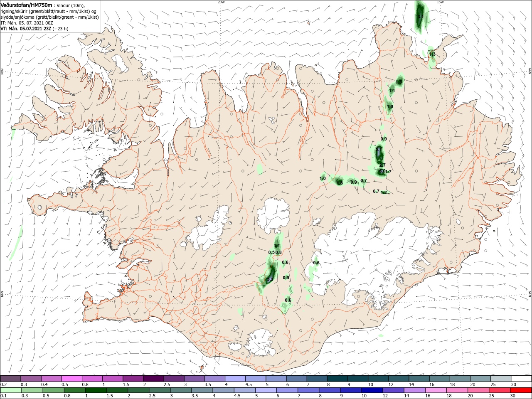Select the bottom-row light pink swatch labeled 16
This screenshot has height=399, width=532.
pyautogui.click(x=436, y=390)
